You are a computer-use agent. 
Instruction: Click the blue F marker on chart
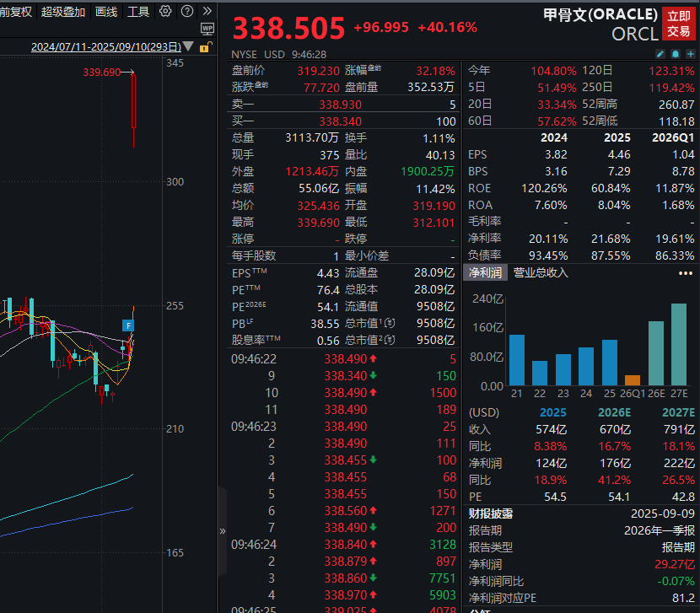[128, 325]
